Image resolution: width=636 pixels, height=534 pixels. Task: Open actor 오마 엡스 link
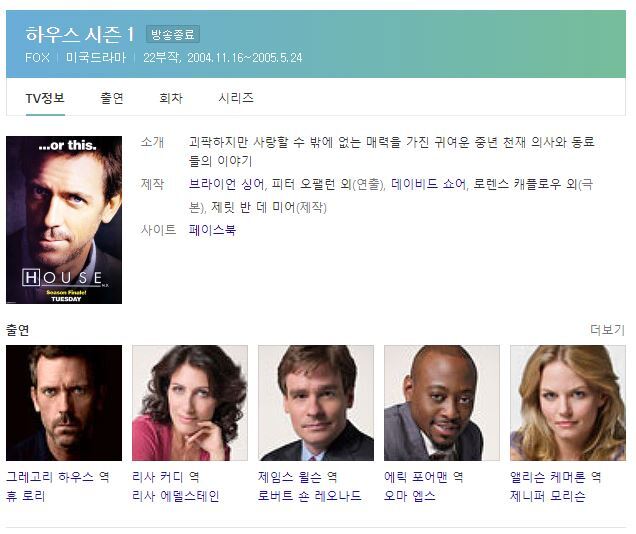pos(410,496)
